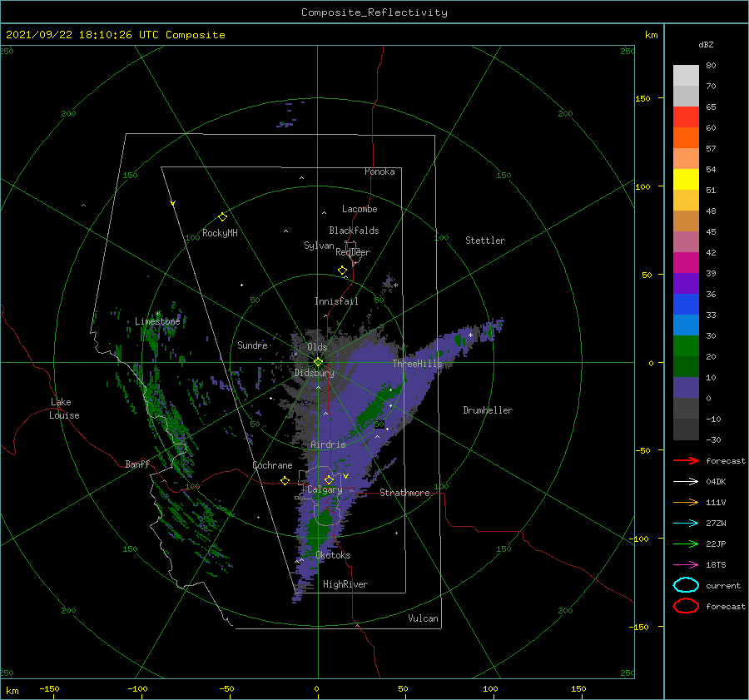Select the yellow 54 dBZ color swatch

(x=686, y=179)
